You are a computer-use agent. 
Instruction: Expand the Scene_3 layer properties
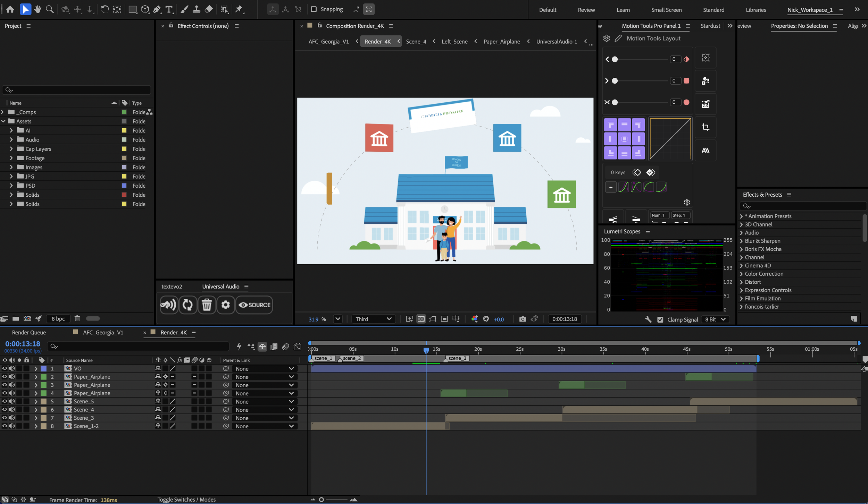tap(36, 418)
